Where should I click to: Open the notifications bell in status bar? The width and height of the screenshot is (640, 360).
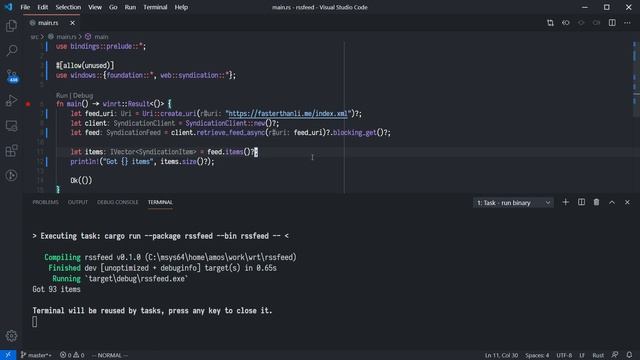coord(629,355)
